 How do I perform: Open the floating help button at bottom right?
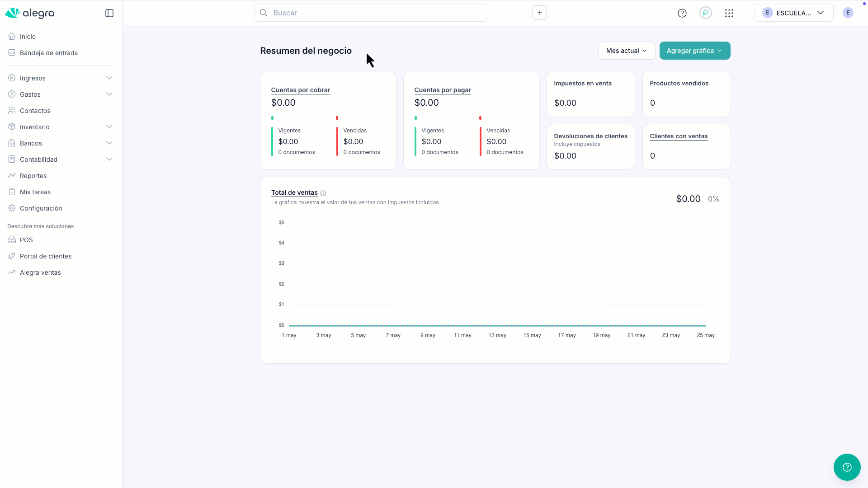(x=847, y=467)
